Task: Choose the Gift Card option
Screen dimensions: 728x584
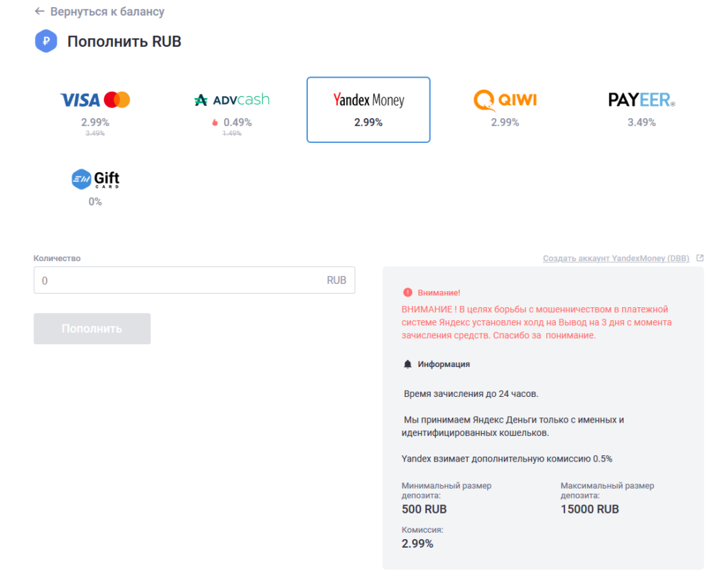Action: 95,188
